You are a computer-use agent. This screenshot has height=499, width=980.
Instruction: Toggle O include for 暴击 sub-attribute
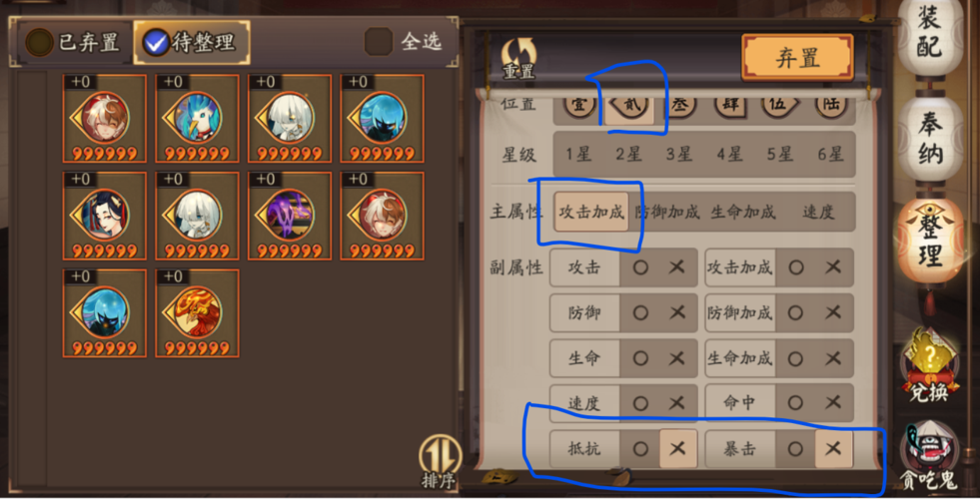pos(795,448)
